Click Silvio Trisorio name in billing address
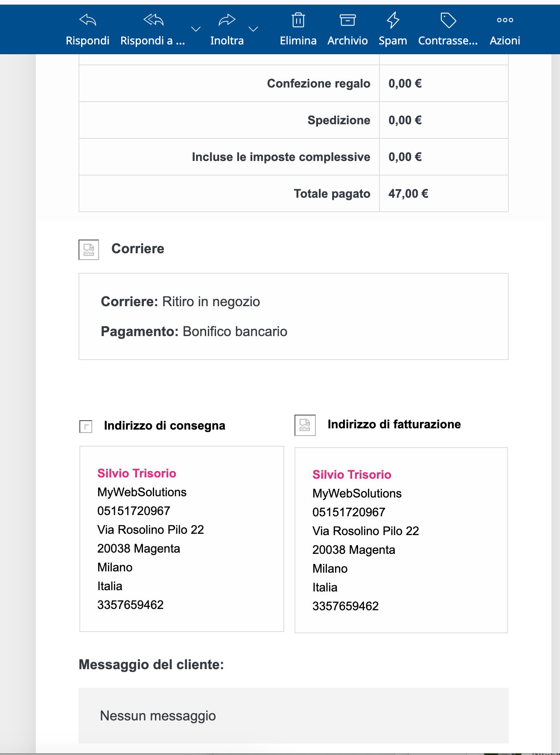This screenshot has width=560, height=755. point(352,474)
